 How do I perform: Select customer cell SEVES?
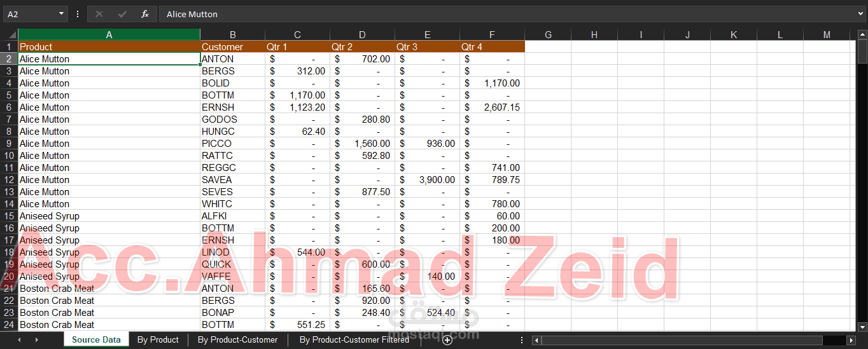click(x=233, y=192)
